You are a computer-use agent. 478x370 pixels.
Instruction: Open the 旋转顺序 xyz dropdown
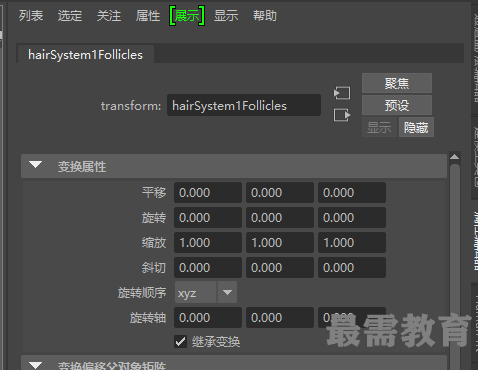pyautogui.click(x=206, y=292)
